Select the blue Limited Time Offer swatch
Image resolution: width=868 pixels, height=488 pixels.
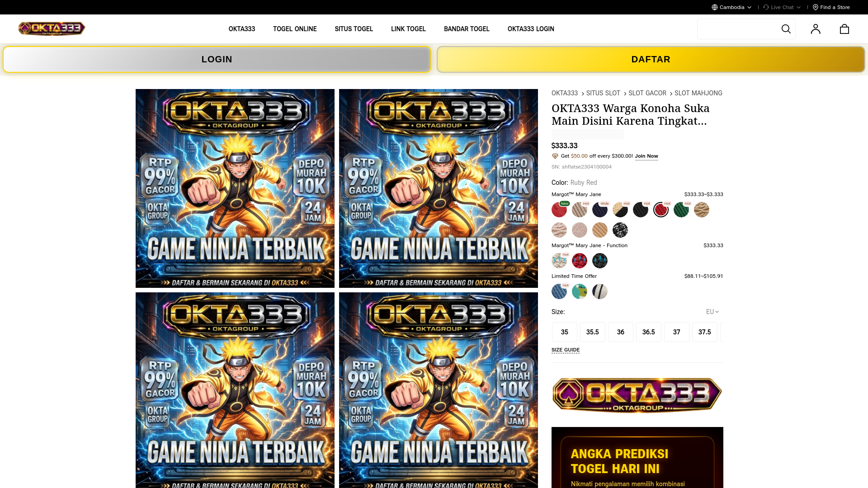pyautogui.click(x=559, y=291)
